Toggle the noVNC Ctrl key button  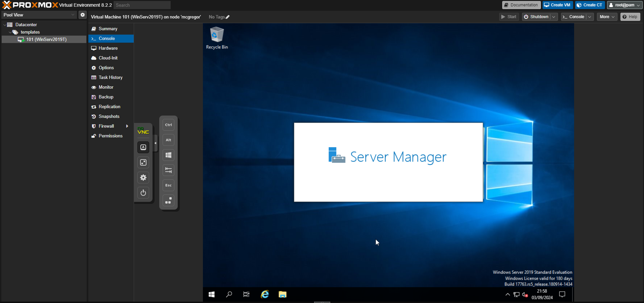coord(168,125)
